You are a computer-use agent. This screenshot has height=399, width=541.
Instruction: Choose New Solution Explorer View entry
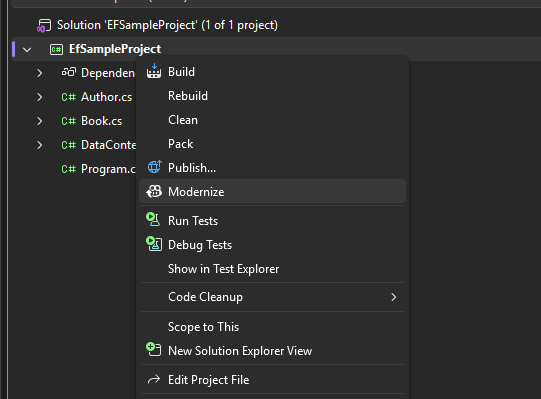click(x=272, y=351)
